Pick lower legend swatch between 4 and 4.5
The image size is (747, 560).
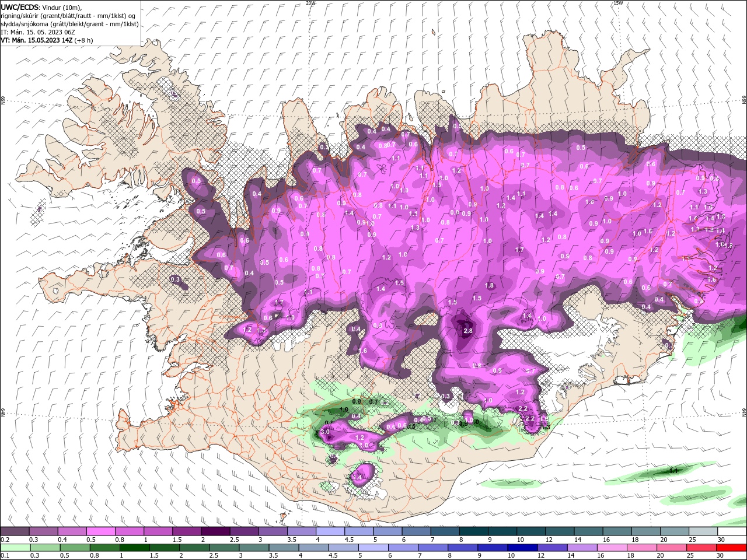315,547
